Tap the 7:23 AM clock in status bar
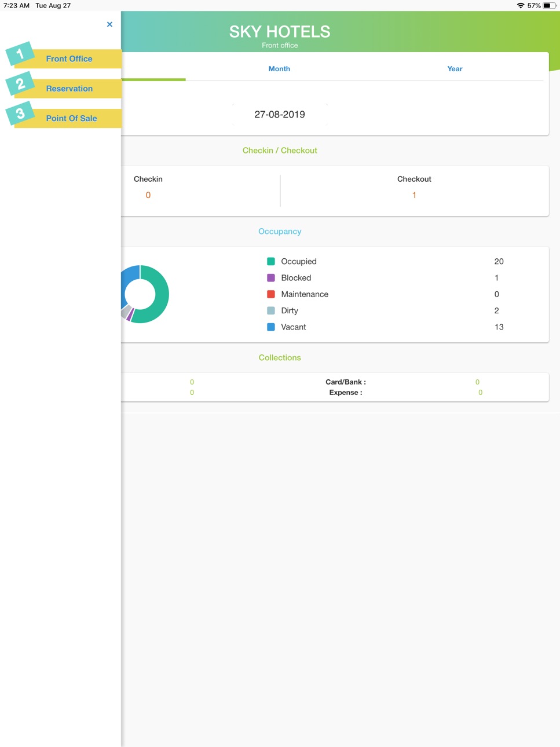This screenshot has width=560, height=747. click(x=16, y=5)
